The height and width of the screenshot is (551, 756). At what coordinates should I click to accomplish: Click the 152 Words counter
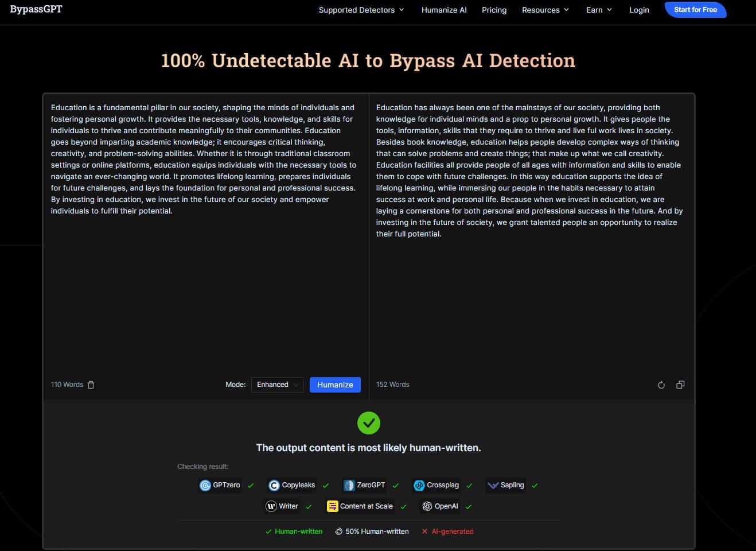click(x=392, y=385)
